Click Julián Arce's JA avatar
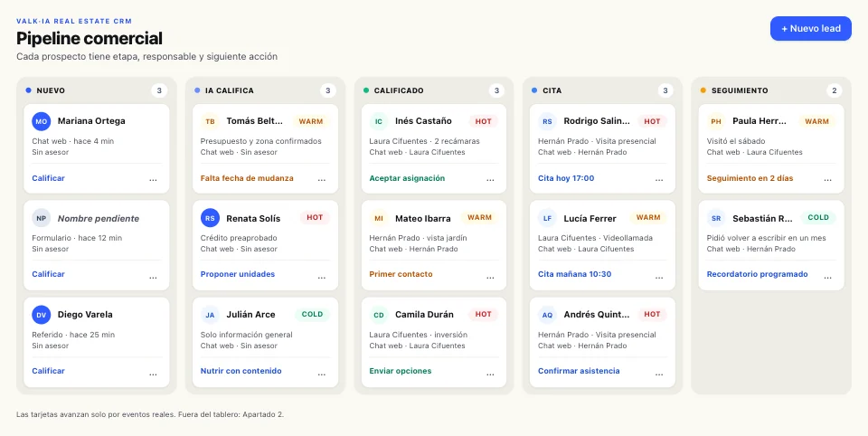The width and height of the screenshot is (868, 436). [x=210, y=315]
